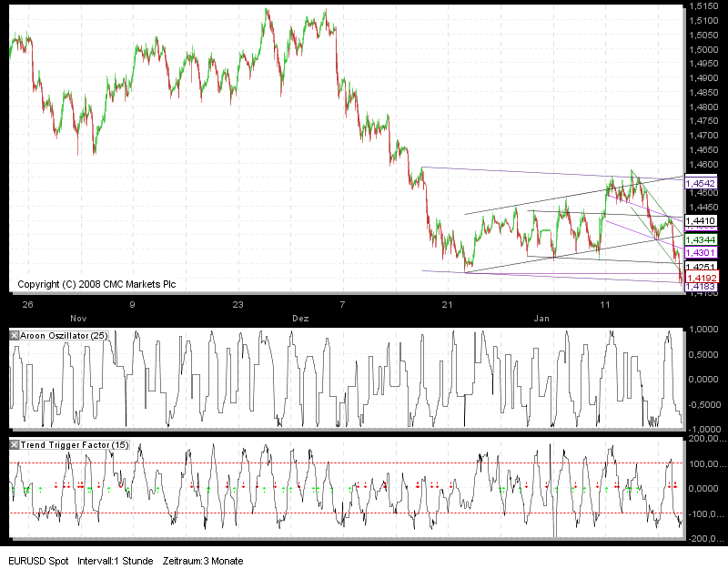Click the red 1,4192 price marker box

click(701, 275)
